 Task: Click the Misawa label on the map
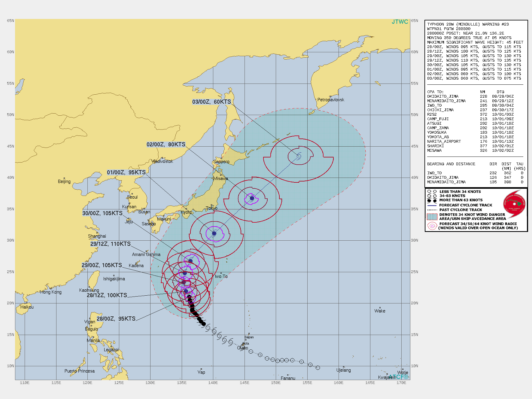coord(220,178)
